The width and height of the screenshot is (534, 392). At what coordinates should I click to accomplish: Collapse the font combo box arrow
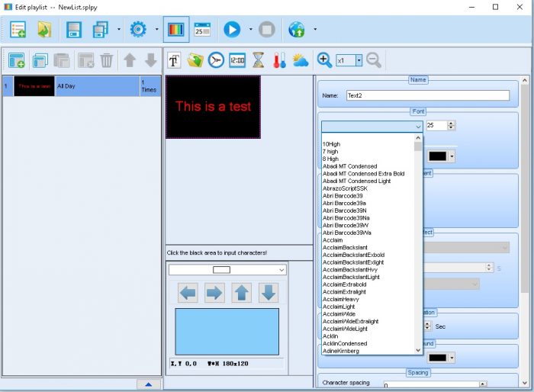[418, 127]
